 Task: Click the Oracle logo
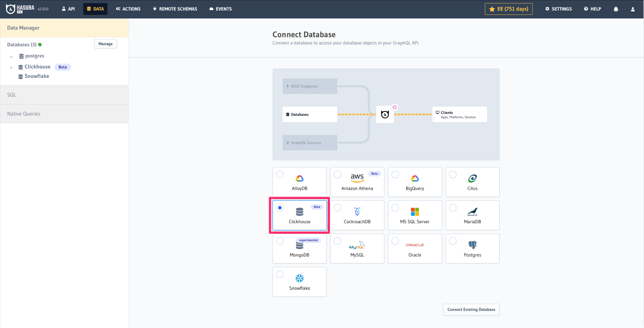pyautogui.click(x=415, y=245)
